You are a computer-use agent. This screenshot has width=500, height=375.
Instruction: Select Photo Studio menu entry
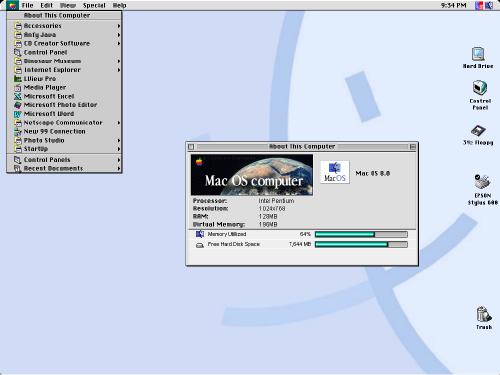[x=64, y=141]
